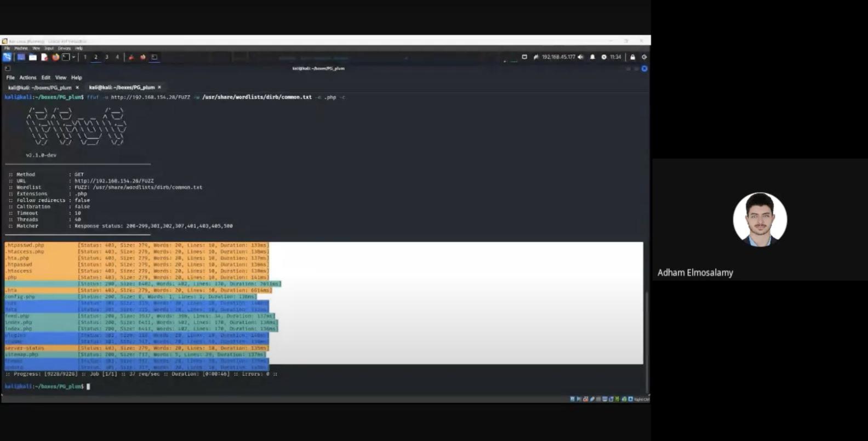This screenshot has width=868, height=441.
Task: Switch to workspace 1
Action: pyautogui.click(x=85, y=57)
